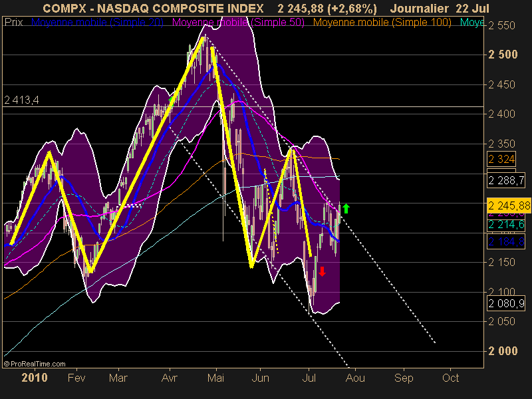
Task: Click the Oct month label
Action: (451, 378)
